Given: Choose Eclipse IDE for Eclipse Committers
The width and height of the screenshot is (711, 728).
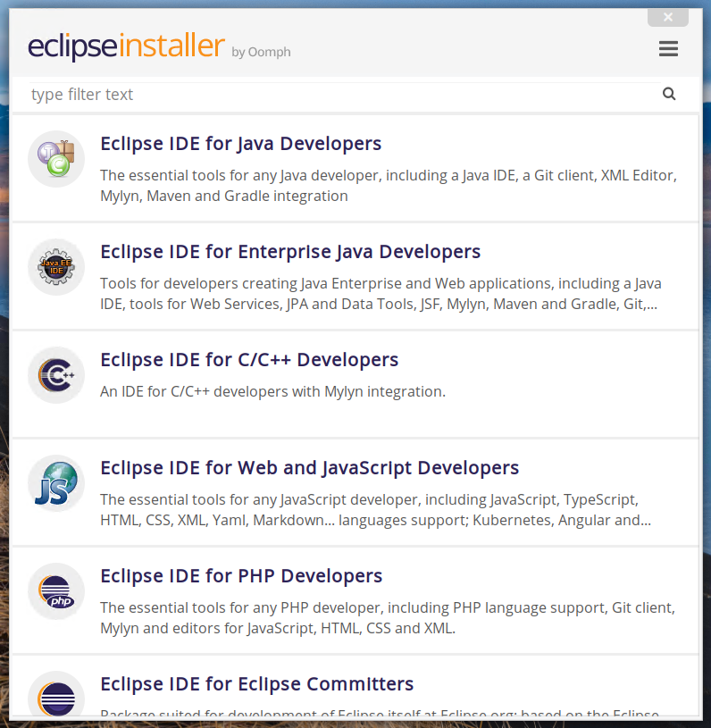Looking at the screenshot, I should pos(257,684).
